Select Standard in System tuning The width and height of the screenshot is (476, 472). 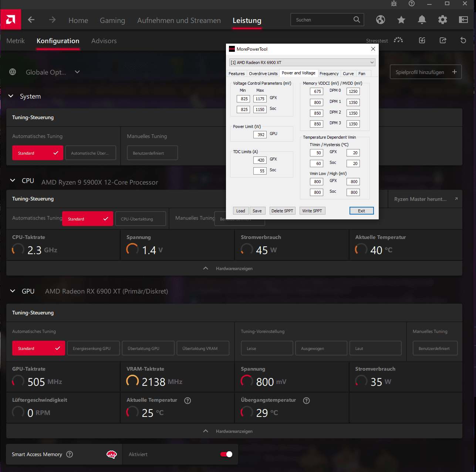(x=38, y=153)
